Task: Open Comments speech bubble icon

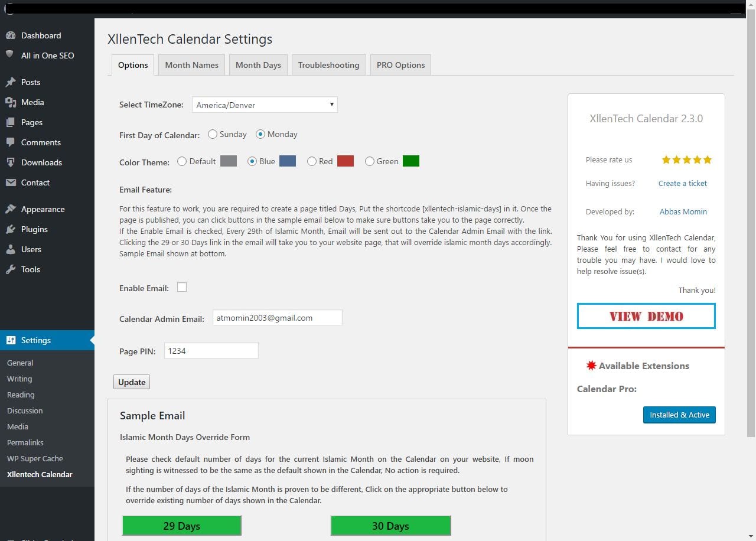Action: (x=10, y=142)
